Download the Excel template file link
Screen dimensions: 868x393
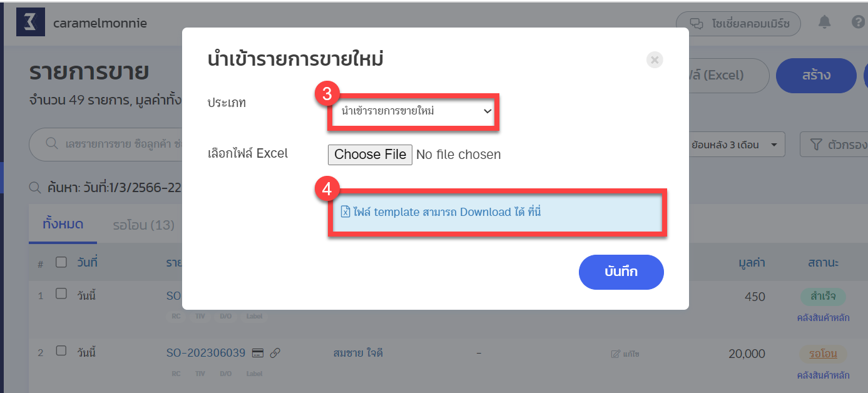(441, 212)
